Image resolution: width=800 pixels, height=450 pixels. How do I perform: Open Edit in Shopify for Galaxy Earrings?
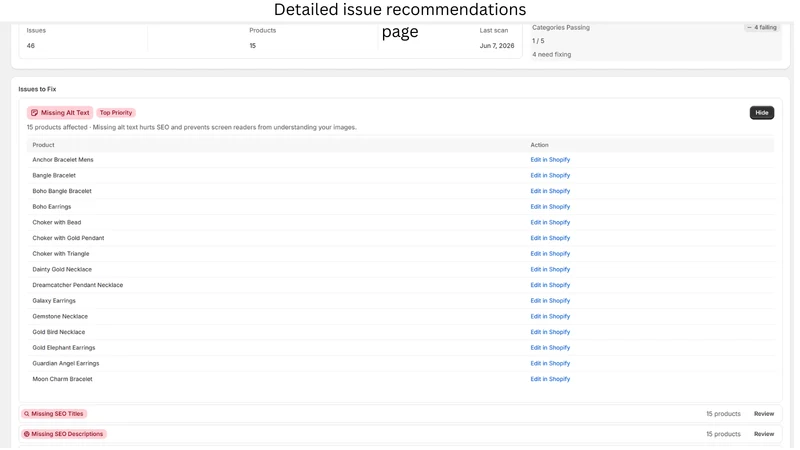click(x=550, y=301)
